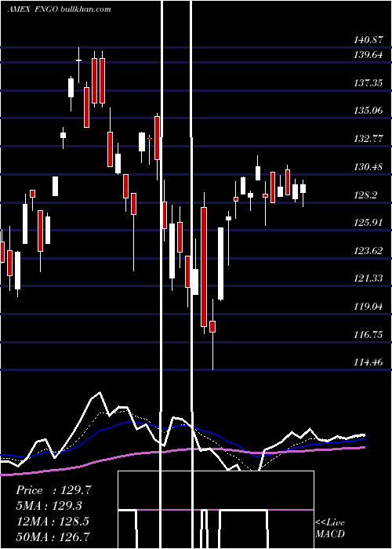Click the 119.04 price level label
The image size is (392, 549).
[368, 307]
